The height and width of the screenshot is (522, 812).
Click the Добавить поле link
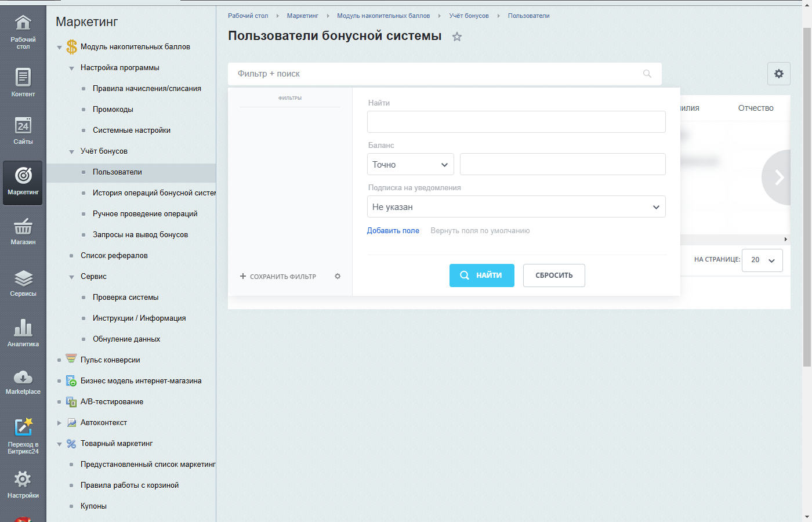tap(393, 230)
